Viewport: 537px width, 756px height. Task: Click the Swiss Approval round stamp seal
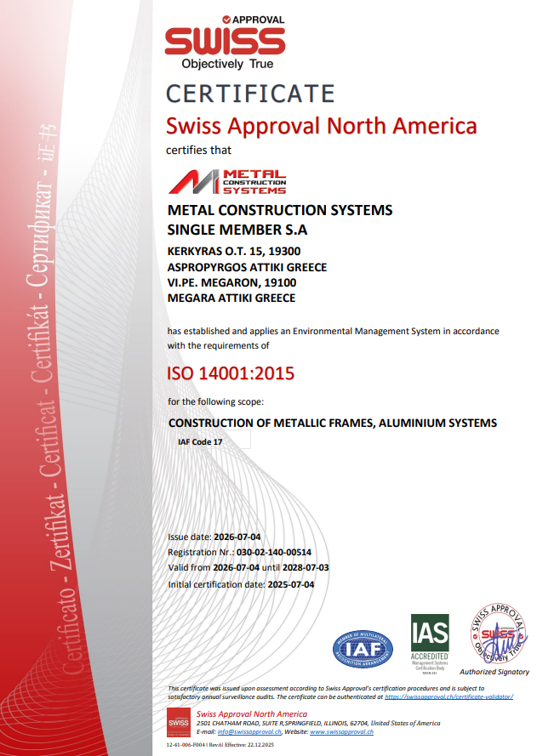click(x=498, y=634)
